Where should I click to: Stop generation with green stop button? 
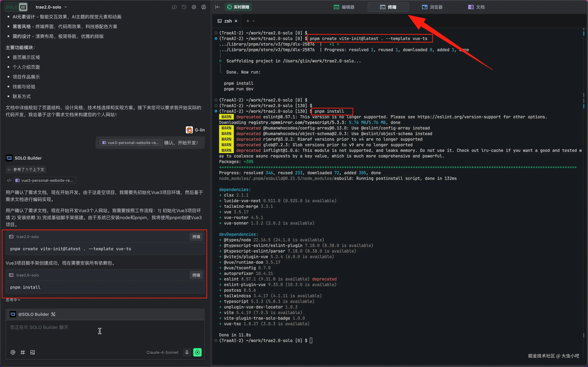point(197,352)
